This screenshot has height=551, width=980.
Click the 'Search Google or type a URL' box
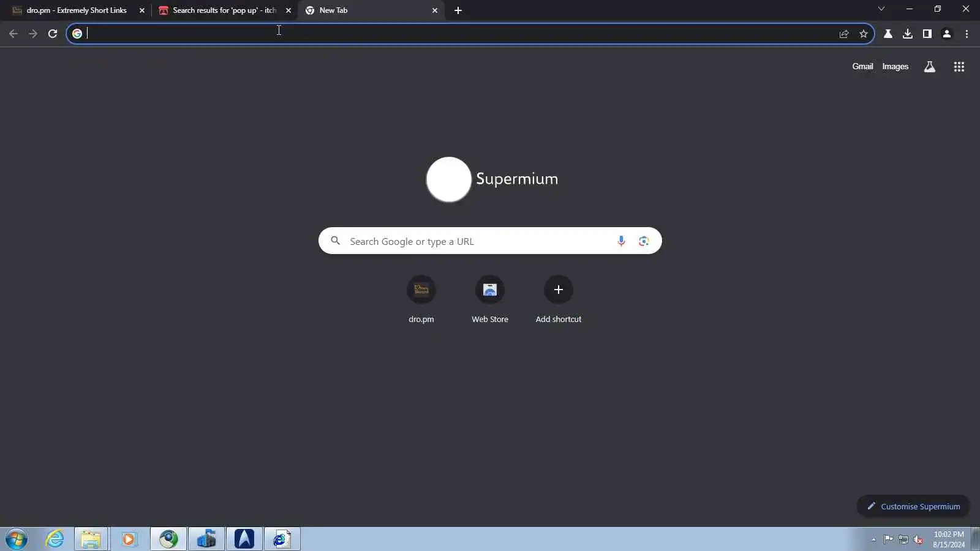click(x=490, y=241)
